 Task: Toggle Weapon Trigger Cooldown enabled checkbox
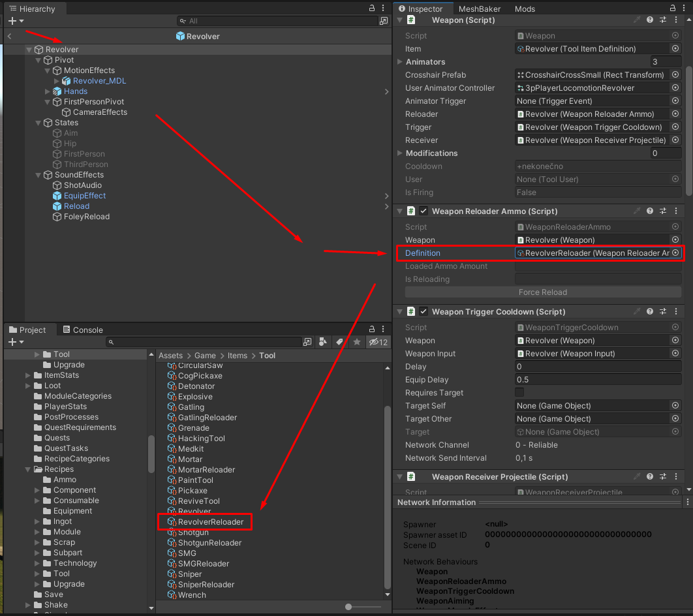[x=423, y=311]
